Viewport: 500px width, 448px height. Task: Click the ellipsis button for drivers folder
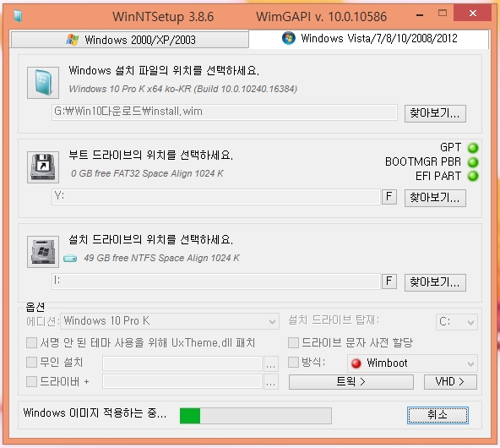click(x=271, y=382)
